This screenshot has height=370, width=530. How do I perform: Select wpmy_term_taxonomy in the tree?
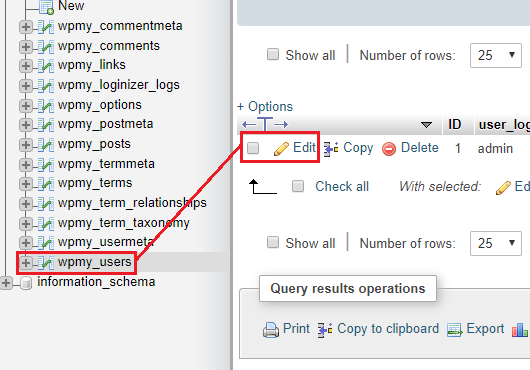click(124, 223)
